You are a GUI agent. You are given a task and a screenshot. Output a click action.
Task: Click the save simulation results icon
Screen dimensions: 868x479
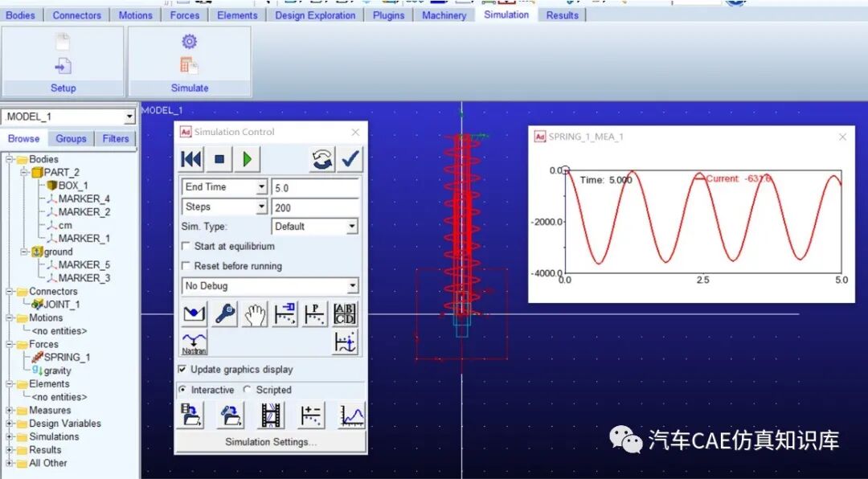point(190,416)
